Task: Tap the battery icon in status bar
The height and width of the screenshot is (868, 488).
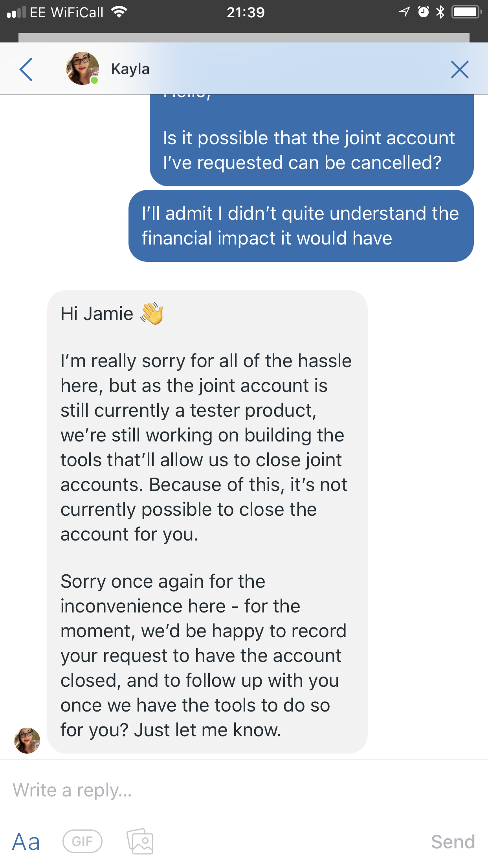Action: 466,12
